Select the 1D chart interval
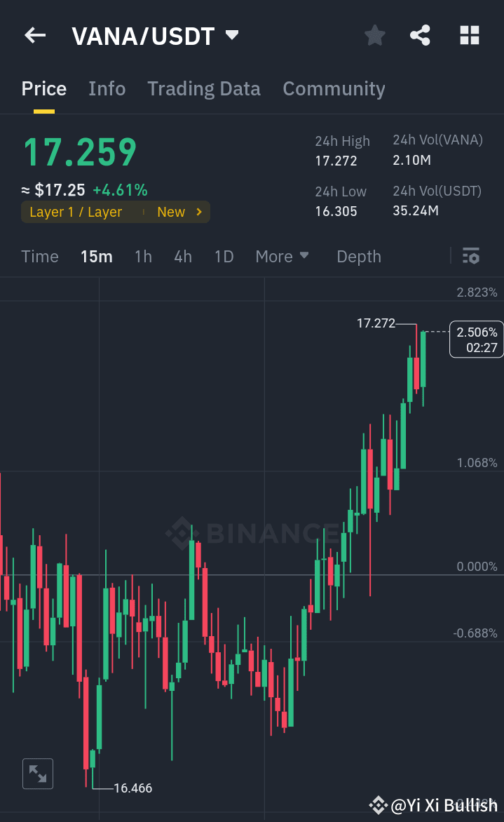This screenshot has width=504, height=822. pos(224,257)
